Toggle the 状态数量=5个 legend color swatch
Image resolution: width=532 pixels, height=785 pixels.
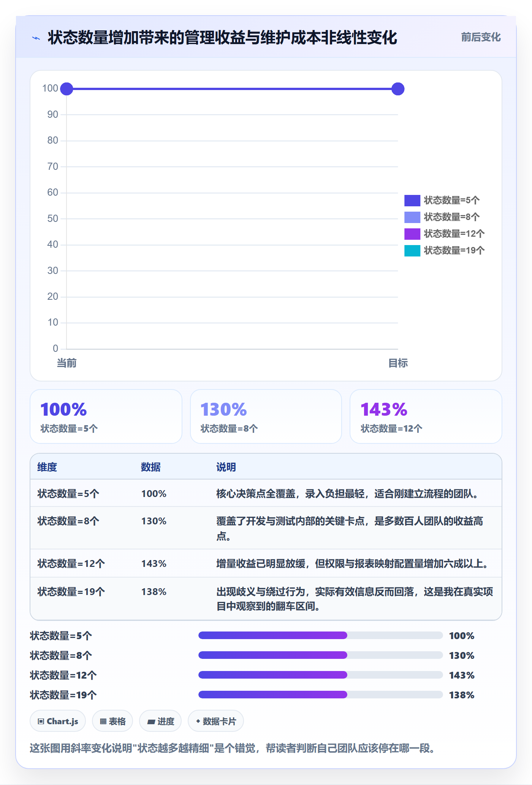[x=412, y=200]
